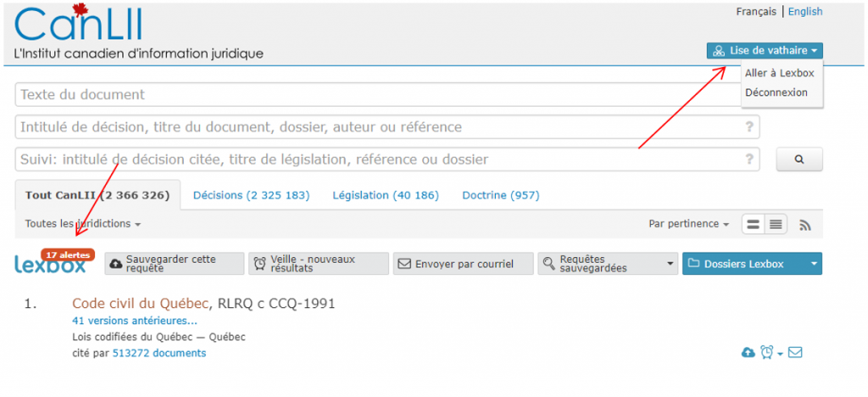Click the envelope icon beside result
Image resolution: width=868 pixels, height=397 pixels.
(x=795, y=352)
